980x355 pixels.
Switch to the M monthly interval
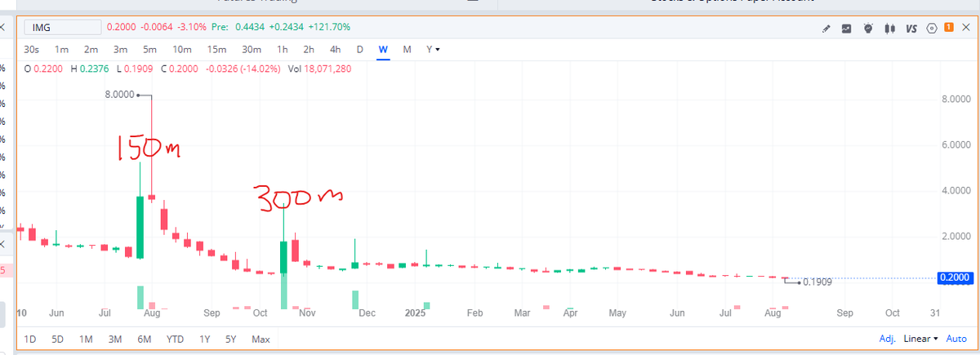[x=407, y=50]
